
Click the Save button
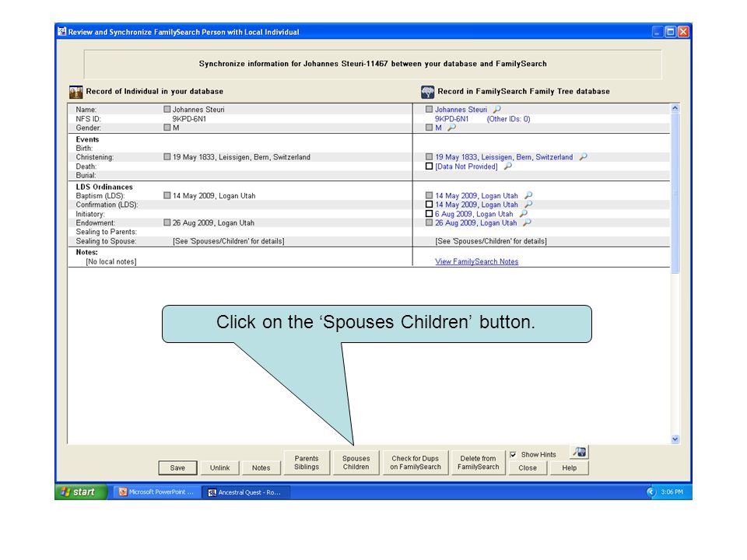[177, 467]
